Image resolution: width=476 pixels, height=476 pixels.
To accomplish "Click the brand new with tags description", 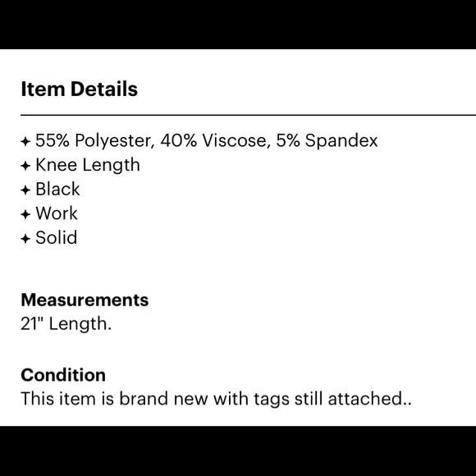I will pyautogui.click(x=216, y=399).
